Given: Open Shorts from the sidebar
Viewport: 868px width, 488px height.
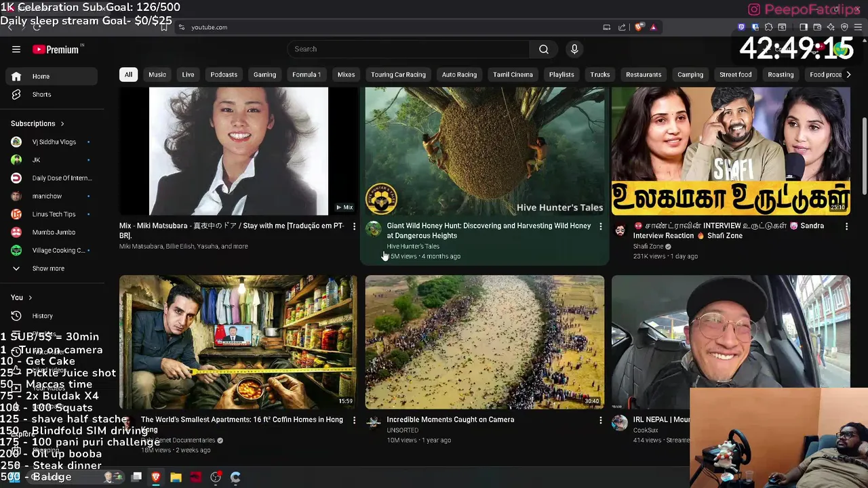Looking at the screenshot, I should coord(53,94).
